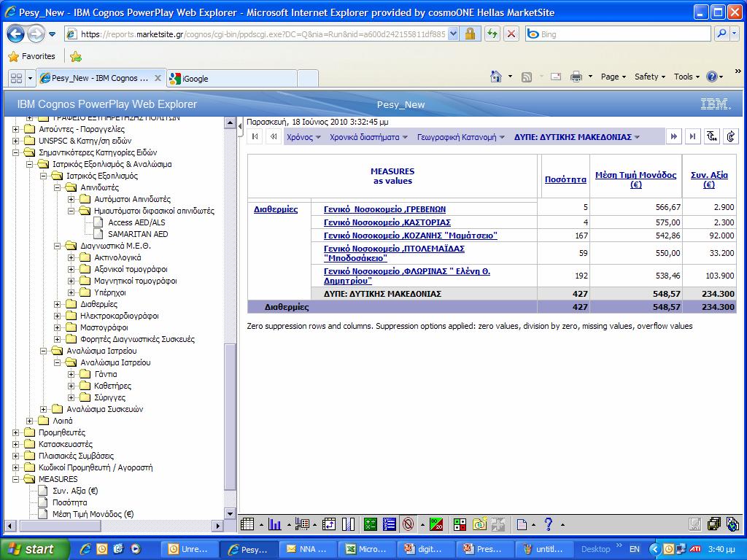This screenshot has width=747, height=560.
Task: Click the browser Stop icon
Action: pos(511,34)
